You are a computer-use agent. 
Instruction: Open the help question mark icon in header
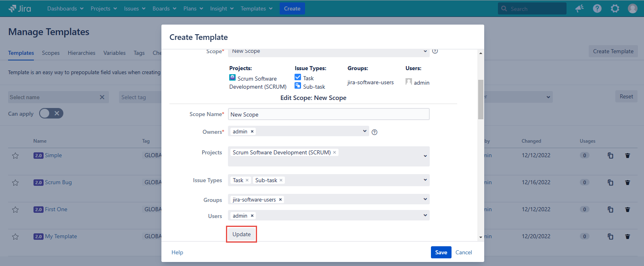click(x=597, y=8)
